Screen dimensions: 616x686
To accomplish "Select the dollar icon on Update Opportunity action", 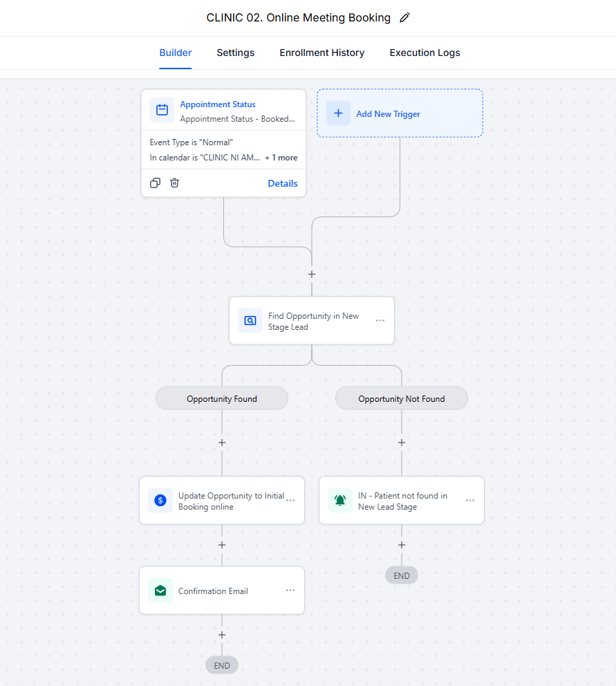I will 160,500.
